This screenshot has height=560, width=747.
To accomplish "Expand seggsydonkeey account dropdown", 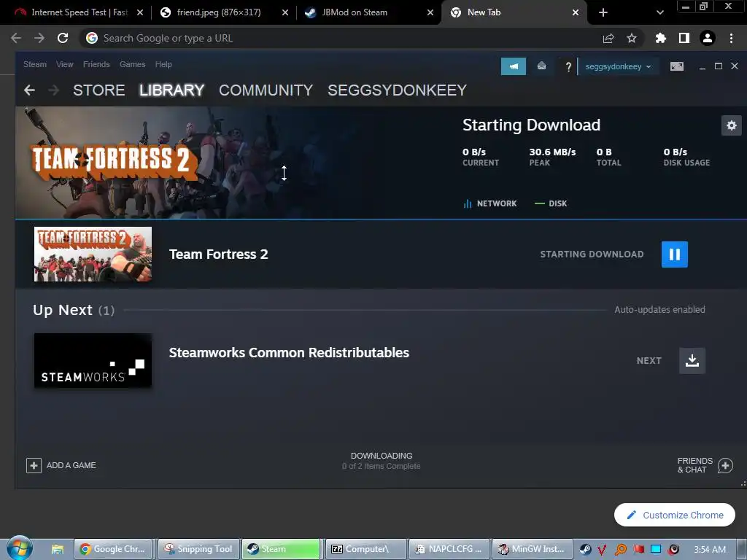I will point(617,66).
